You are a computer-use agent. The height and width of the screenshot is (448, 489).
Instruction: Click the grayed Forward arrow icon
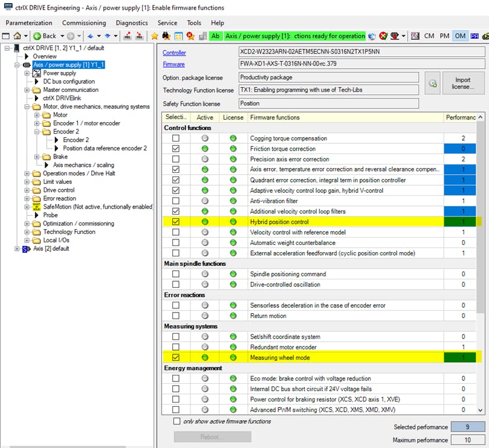click(71, 36)
